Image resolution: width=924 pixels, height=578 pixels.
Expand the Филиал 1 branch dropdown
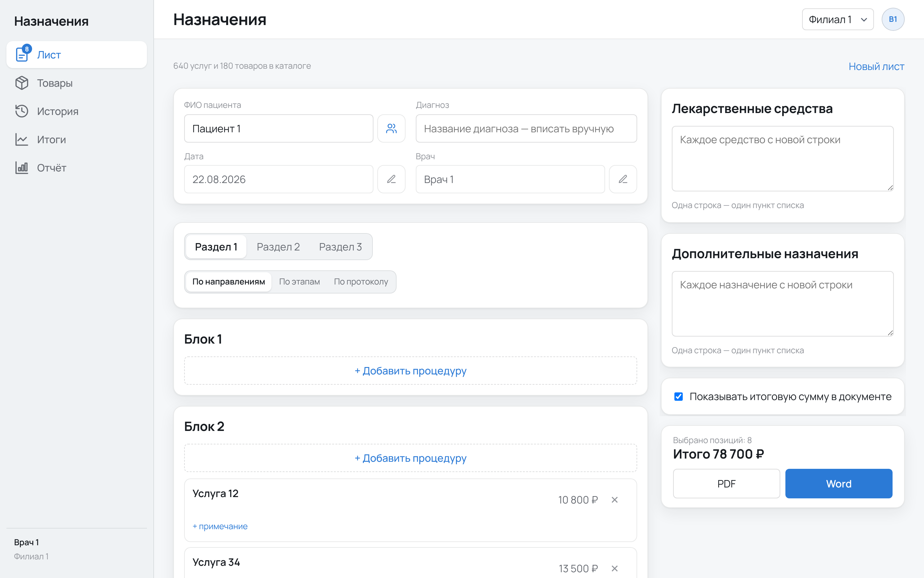(x=838, y=20)
